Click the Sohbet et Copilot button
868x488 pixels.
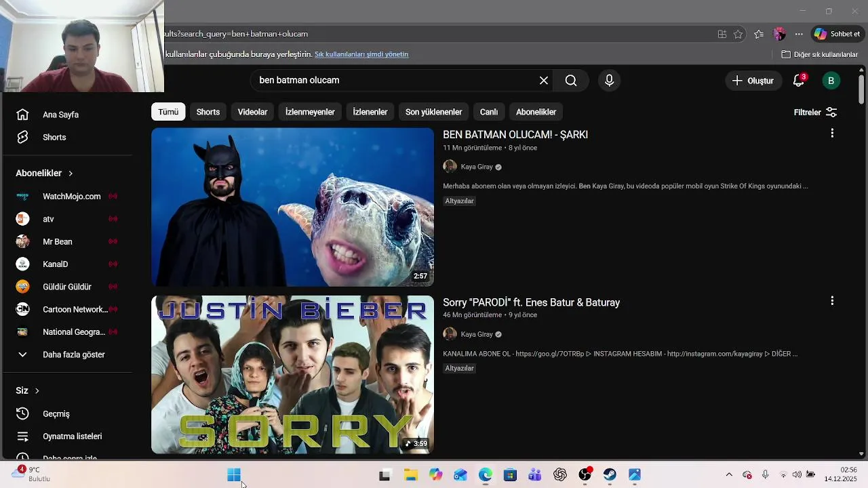point(837,34)
